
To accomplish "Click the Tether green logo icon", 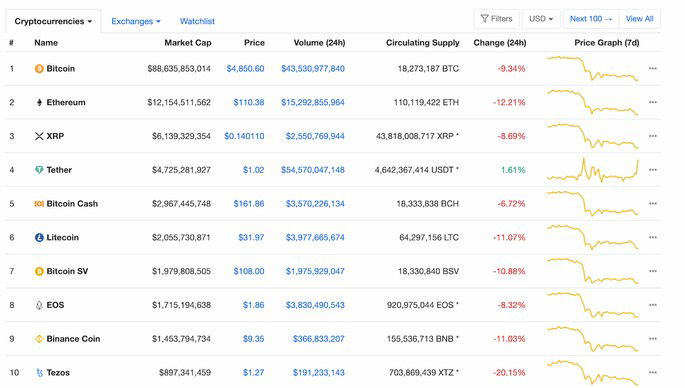I will 39,170.
